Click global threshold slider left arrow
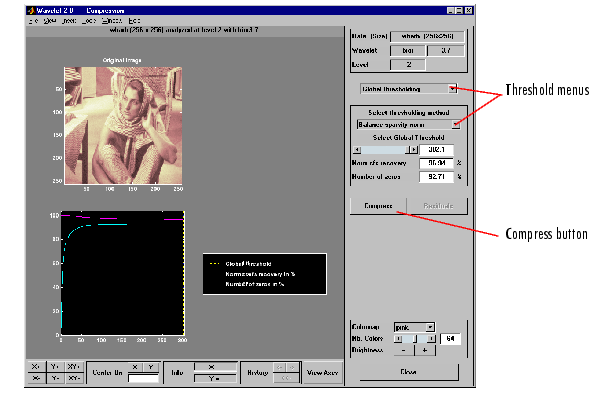Image resolution: width=600 pixels, height=393 pixels. point(357,150)
